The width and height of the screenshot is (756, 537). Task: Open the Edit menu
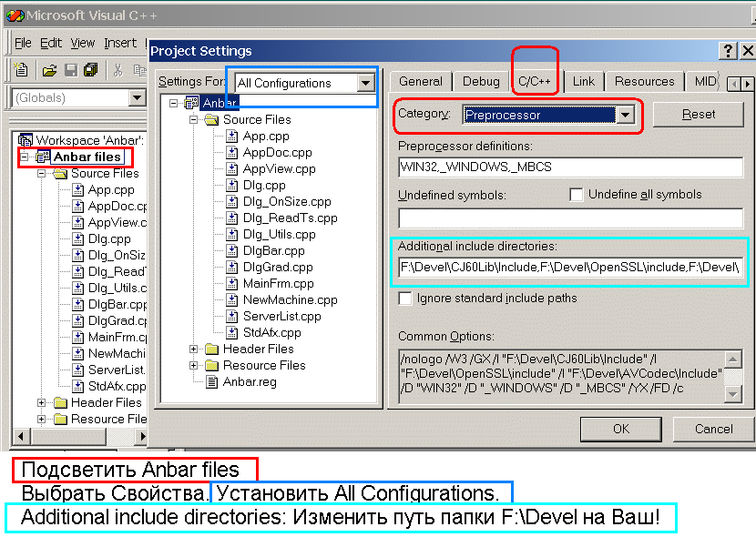coord(51,43)
